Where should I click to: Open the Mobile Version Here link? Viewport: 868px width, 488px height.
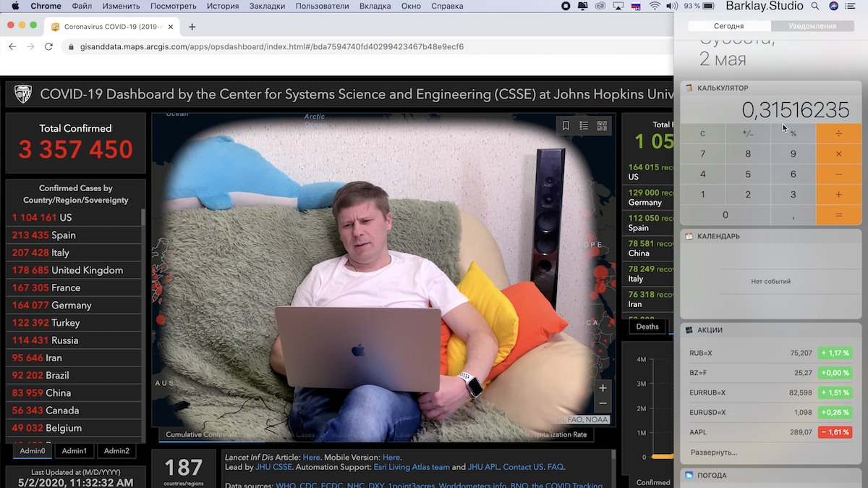(x=391, y=458)
